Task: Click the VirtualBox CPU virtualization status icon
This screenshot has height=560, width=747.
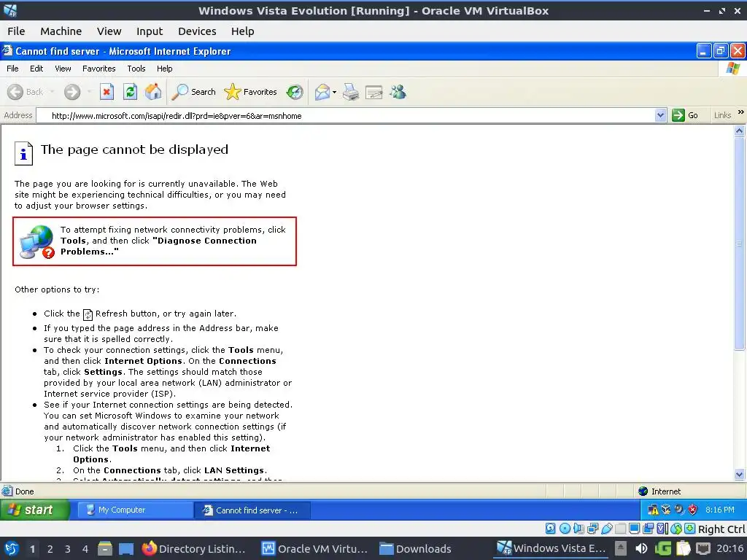Action: click(662, 529)
